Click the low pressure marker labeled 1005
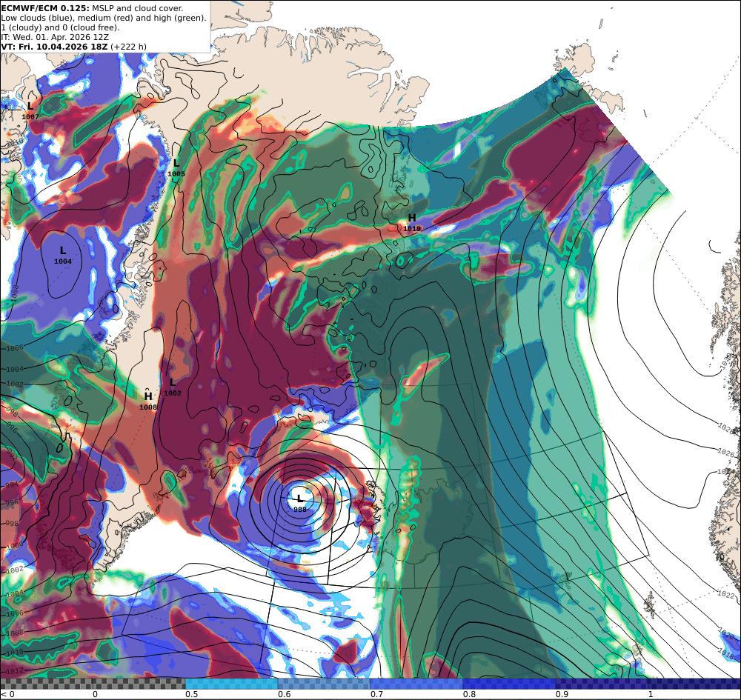 coord(176,167)
